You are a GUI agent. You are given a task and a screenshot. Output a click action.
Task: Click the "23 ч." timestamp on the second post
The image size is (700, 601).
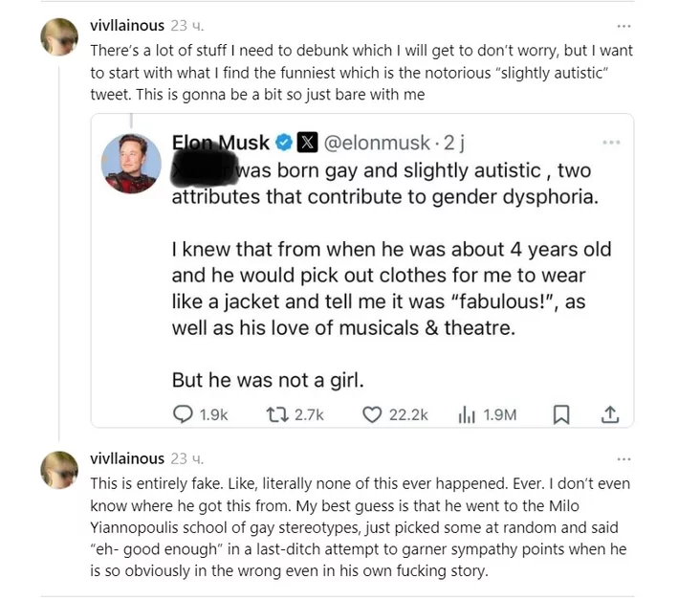click(187, 459)
